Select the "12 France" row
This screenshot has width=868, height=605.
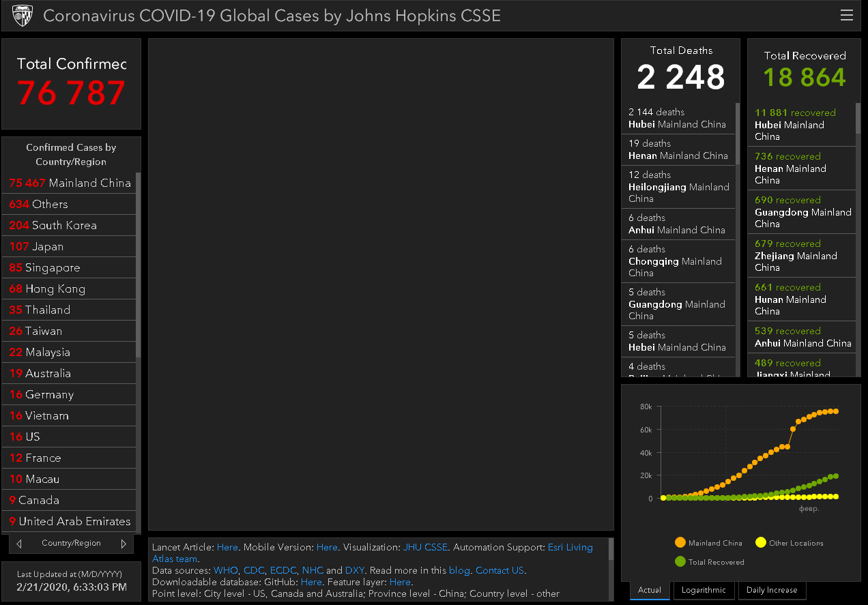coord(69,458)
